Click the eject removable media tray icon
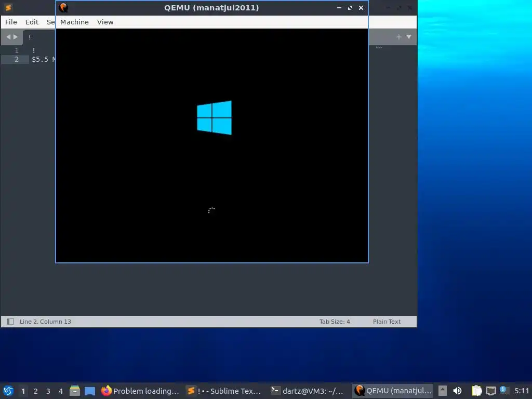The width and height of the screenshot is (532, 399). point(443,391)
